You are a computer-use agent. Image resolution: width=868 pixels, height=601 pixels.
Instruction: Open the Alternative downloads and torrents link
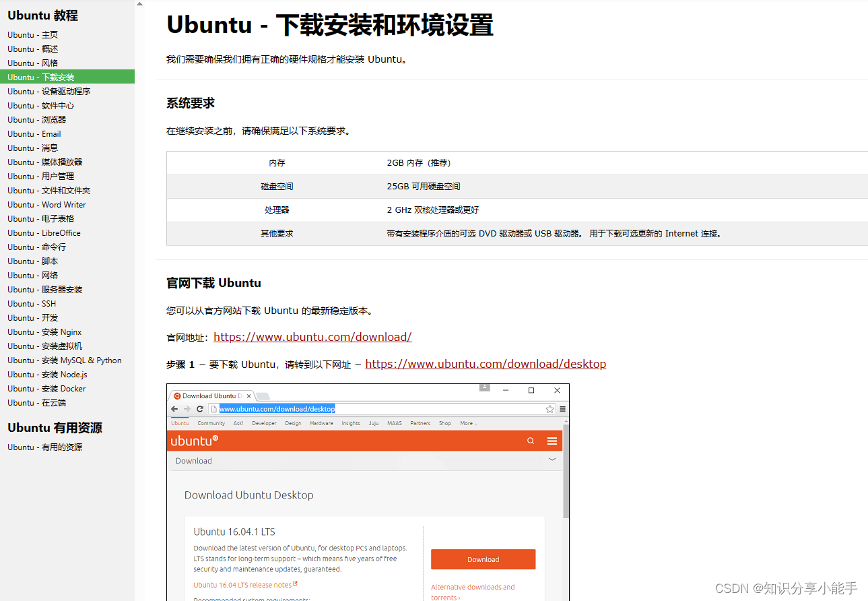473,592
